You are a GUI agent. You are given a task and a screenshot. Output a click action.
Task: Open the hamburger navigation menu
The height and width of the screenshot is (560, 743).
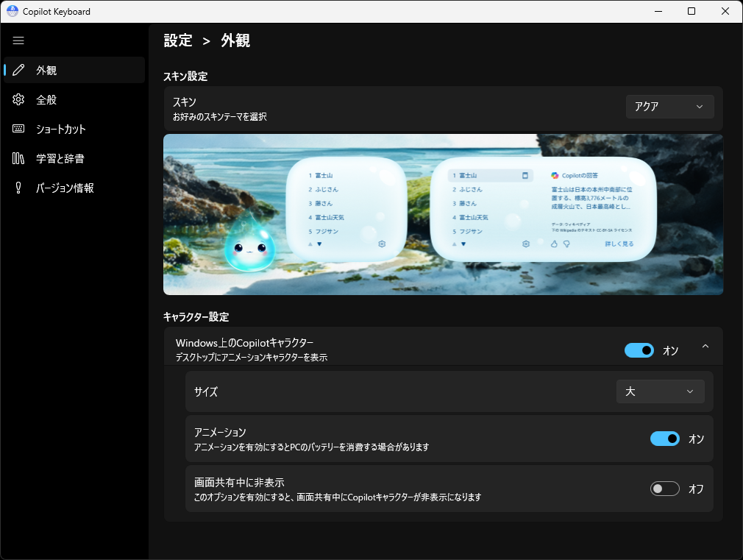(18, 40)
